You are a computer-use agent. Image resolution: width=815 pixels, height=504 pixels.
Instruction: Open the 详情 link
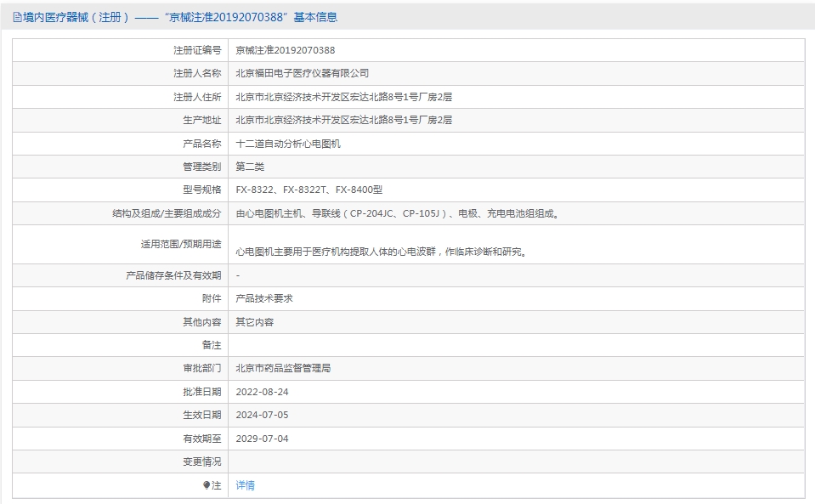(x=246, y=485)
